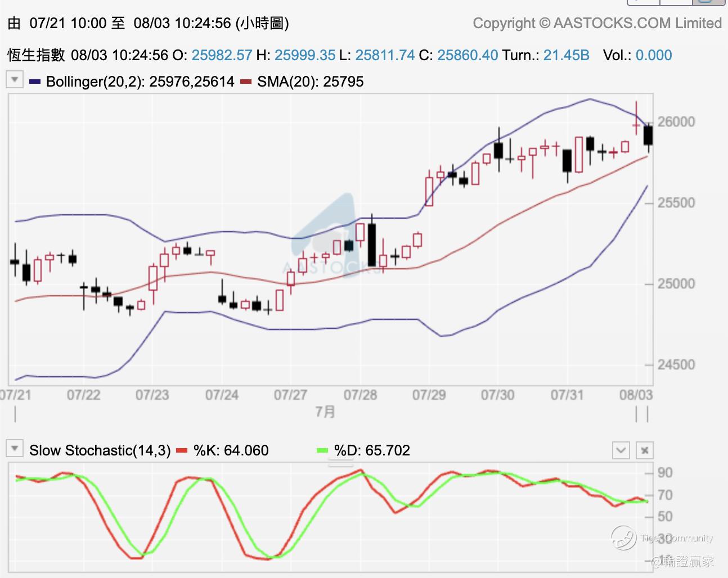This screenshot has height=578, width=728.
Task: Click the 24500 price axis label
Action: (676, 364)
